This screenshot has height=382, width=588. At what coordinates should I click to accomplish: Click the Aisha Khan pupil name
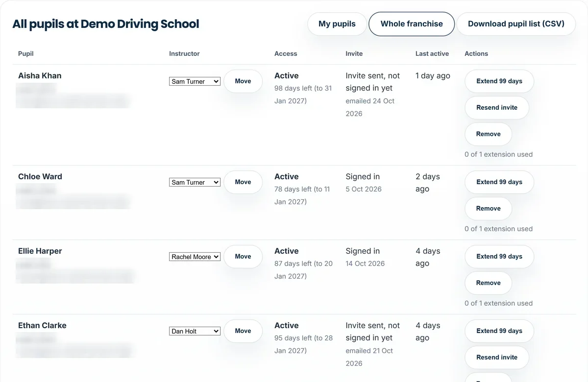[40, 76]
